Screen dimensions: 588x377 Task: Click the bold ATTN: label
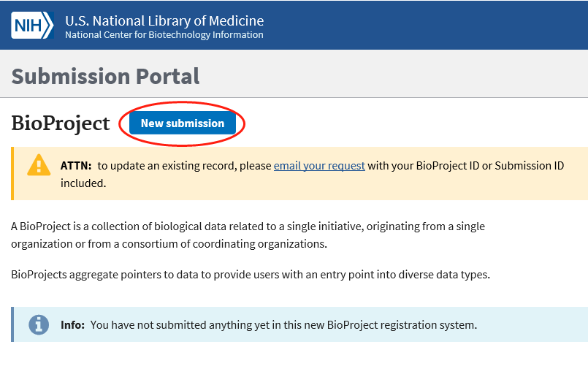point(76,166)
